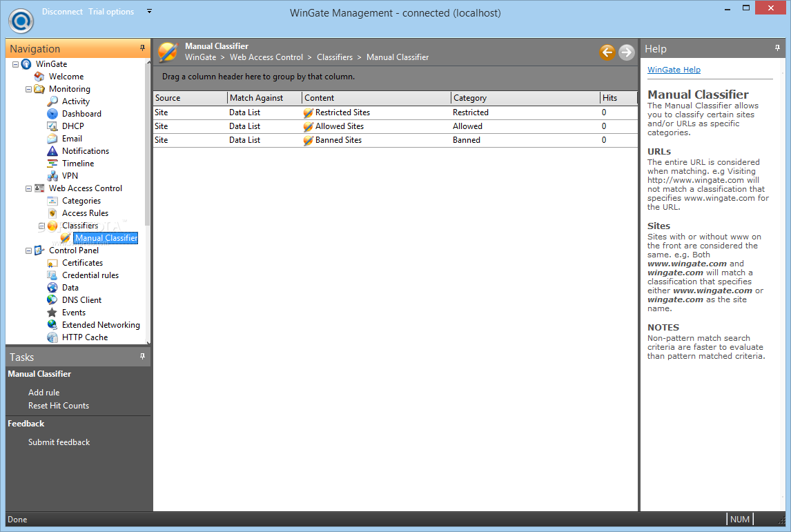
Task: Open Trial options menu
Action: (x=111, y=12)
